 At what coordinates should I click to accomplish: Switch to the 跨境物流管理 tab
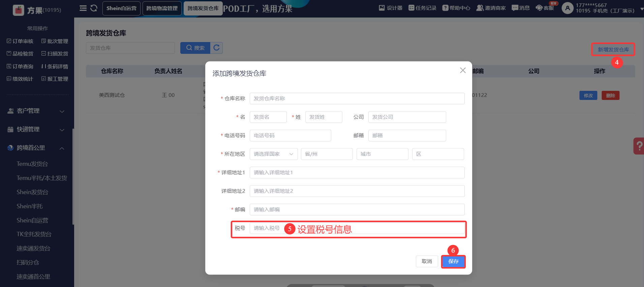click(x=162, y=8)
